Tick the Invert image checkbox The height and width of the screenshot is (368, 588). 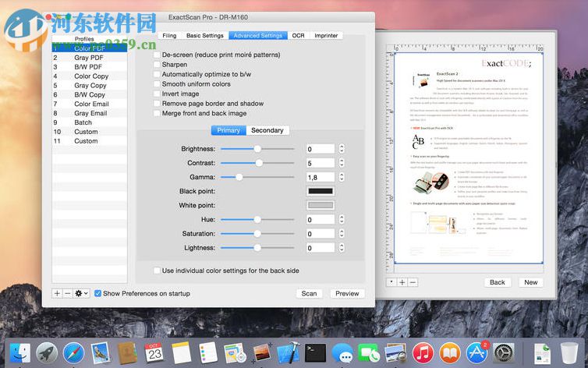[157, 94]
